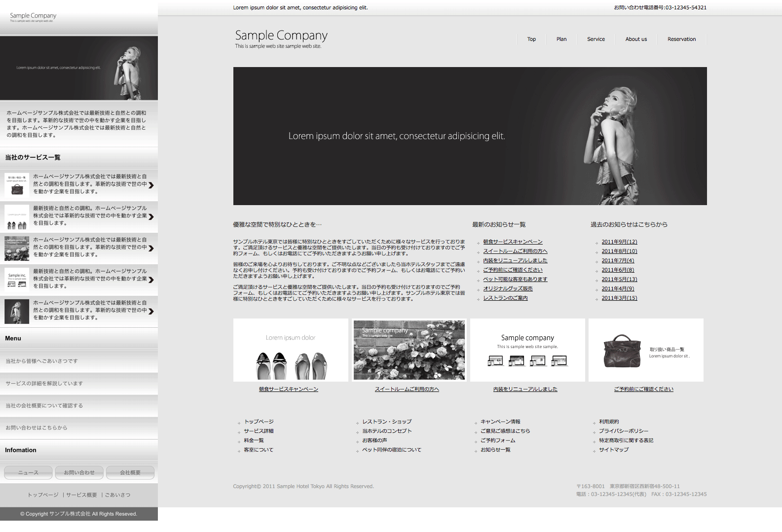Open the ballet shoes banner image
This screenshot has width=782, height=532.
coord(291,350)
